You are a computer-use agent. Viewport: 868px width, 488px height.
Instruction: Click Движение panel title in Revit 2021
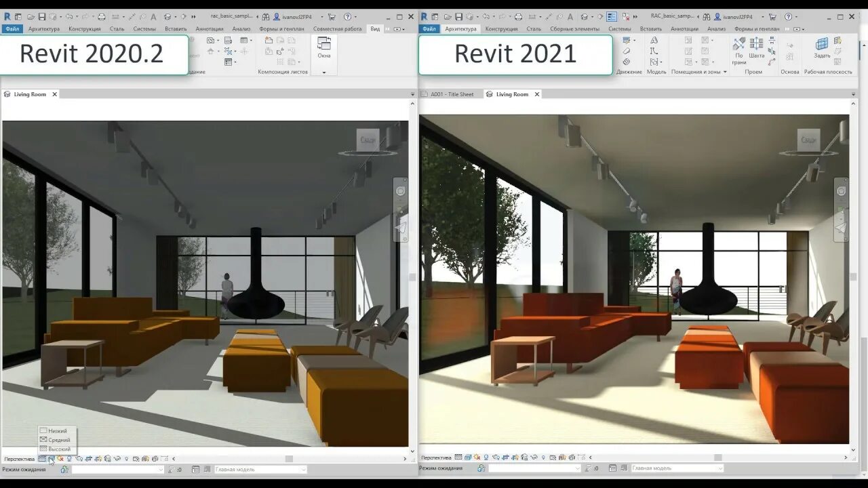point(629,72)
